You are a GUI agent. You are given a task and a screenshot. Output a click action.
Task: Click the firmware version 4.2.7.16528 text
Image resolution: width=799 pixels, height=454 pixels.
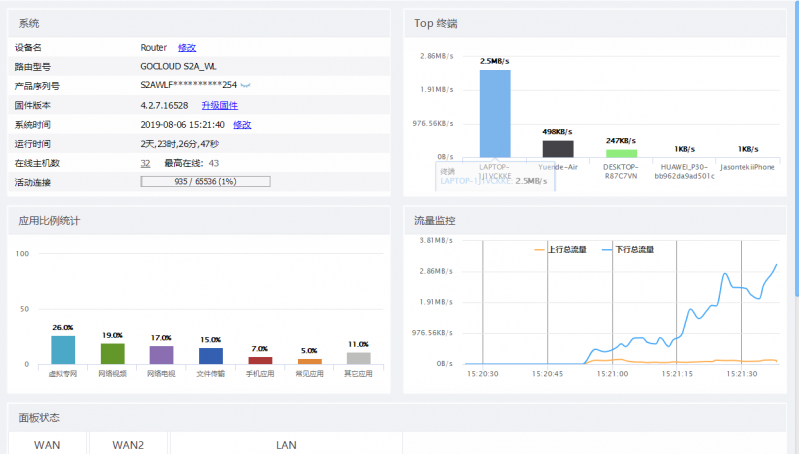tap(164, 105)
